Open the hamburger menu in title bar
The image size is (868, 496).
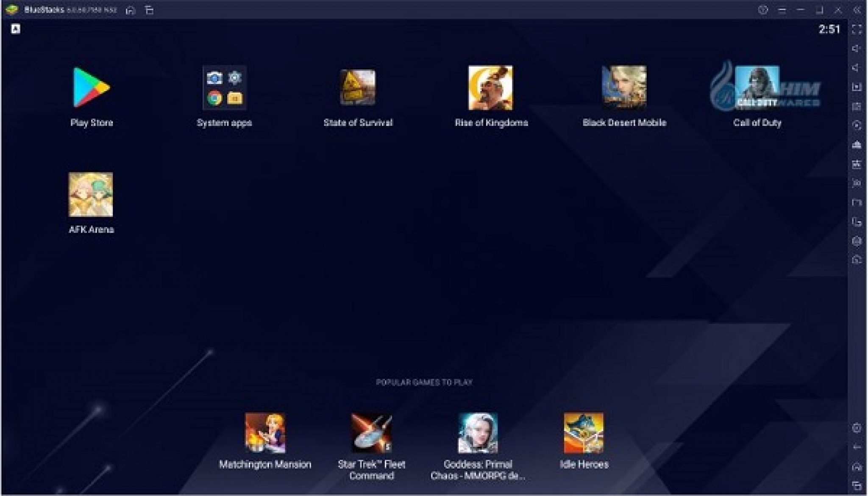point(782,10)
